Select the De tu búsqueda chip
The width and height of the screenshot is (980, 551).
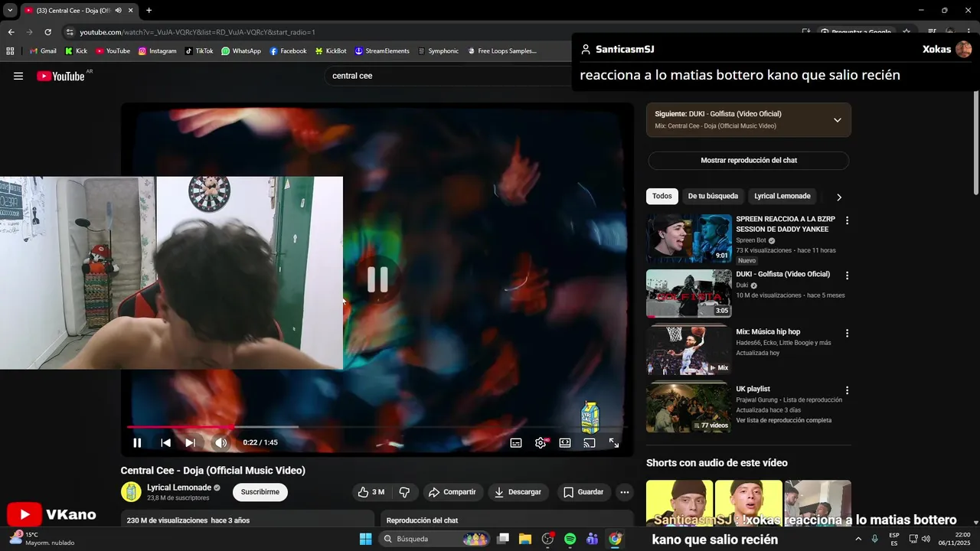pos(713,196)
